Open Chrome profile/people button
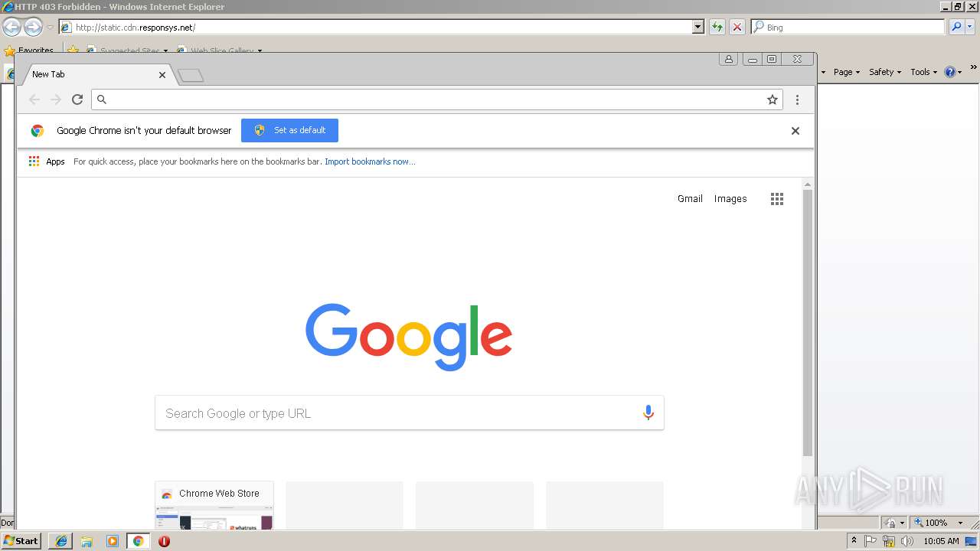Viewport: 980px width, 551px height. click(x=729, y=59)
